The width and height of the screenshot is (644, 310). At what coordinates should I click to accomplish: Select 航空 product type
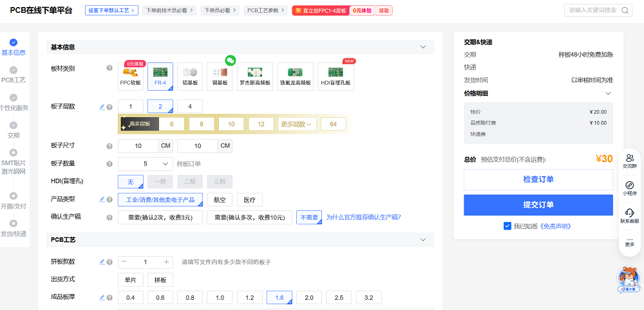pyautogui.click(x=220, y=199)
